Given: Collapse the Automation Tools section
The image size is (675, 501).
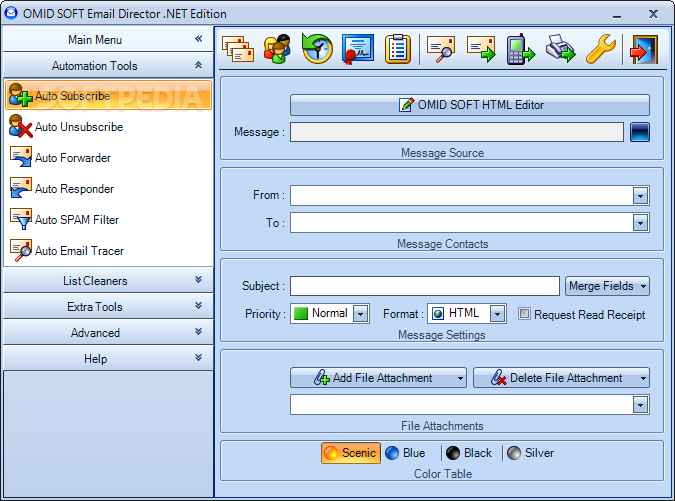Looking at the screenshot, I should point(198,65).
